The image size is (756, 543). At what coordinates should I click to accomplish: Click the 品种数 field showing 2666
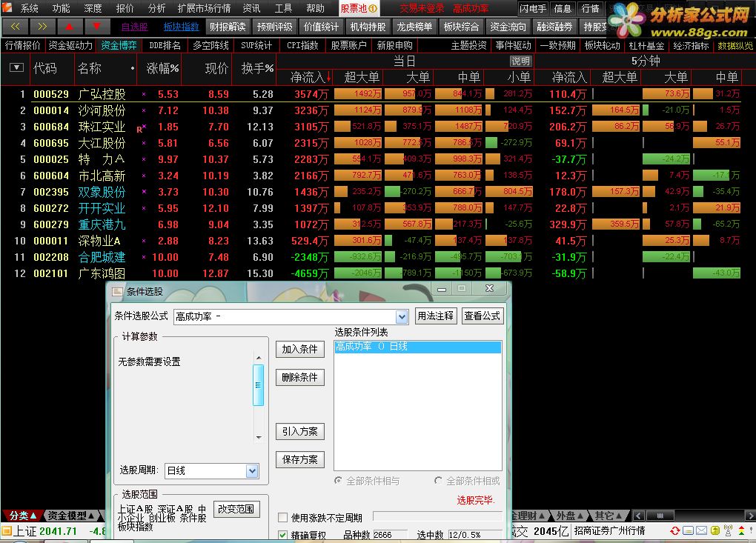point(390,535)
